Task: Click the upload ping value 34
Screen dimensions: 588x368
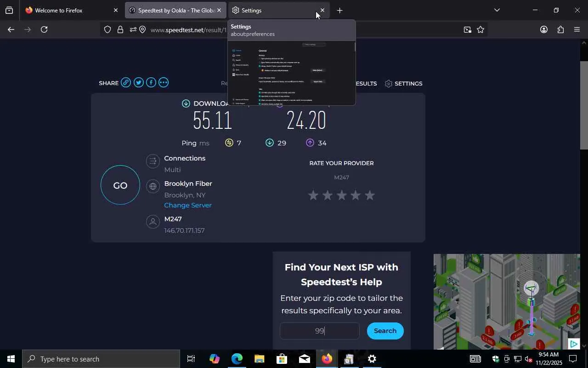Action: point(322,143)
